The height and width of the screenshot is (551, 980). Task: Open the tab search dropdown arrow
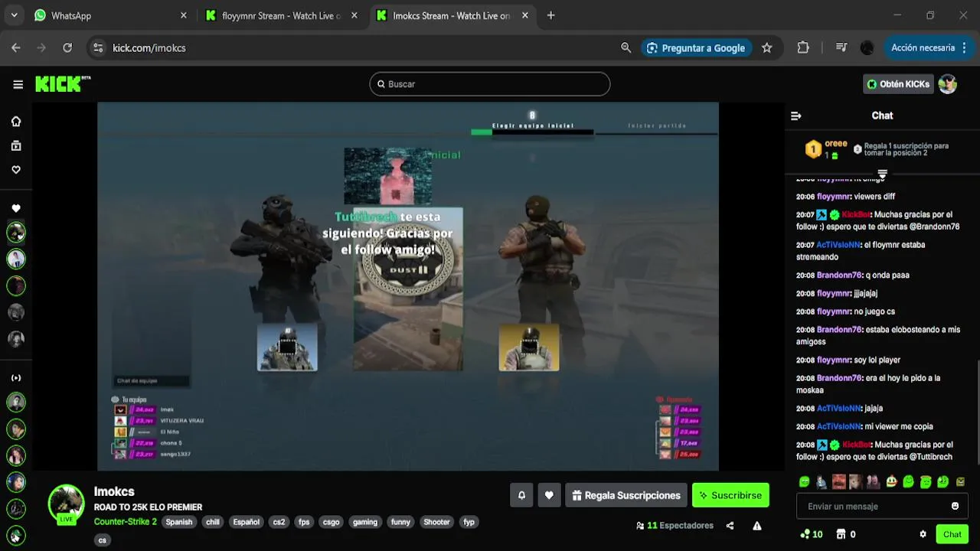coord(14,15)
